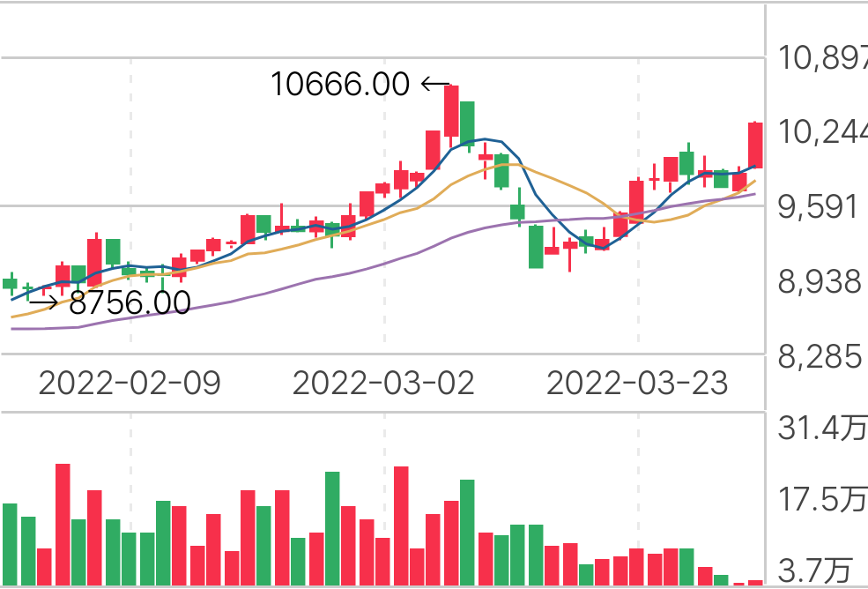The height and width of the screenshot is (589, 868).
Task: Click the 10,897 price axis label
Action: [x=822, y=57]
